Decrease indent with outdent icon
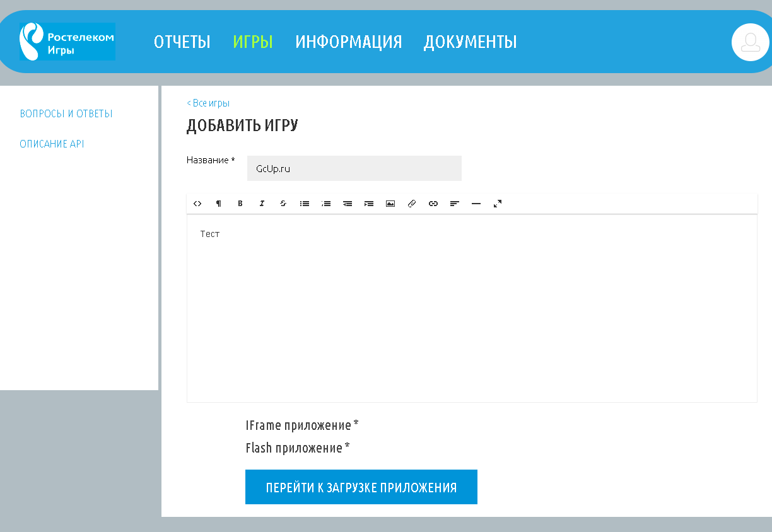 (x=348, y=204)
